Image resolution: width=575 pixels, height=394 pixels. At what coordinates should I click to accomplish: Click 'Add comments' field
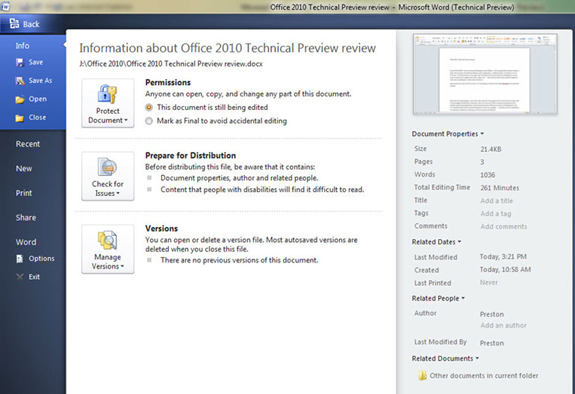click(x=503, y=226)
